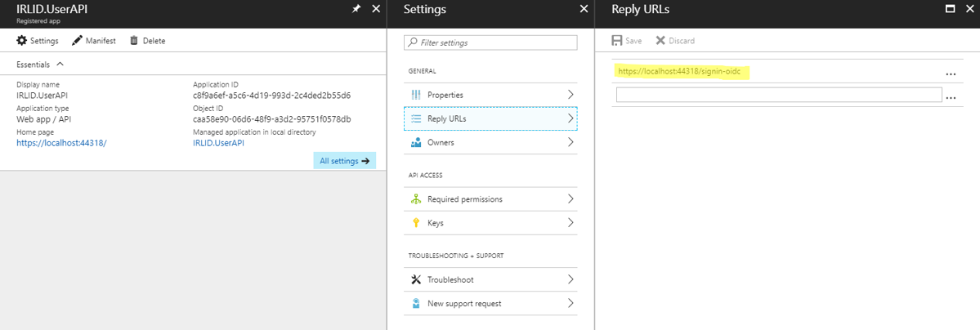Click the New support request icon

tap(416, 303)
